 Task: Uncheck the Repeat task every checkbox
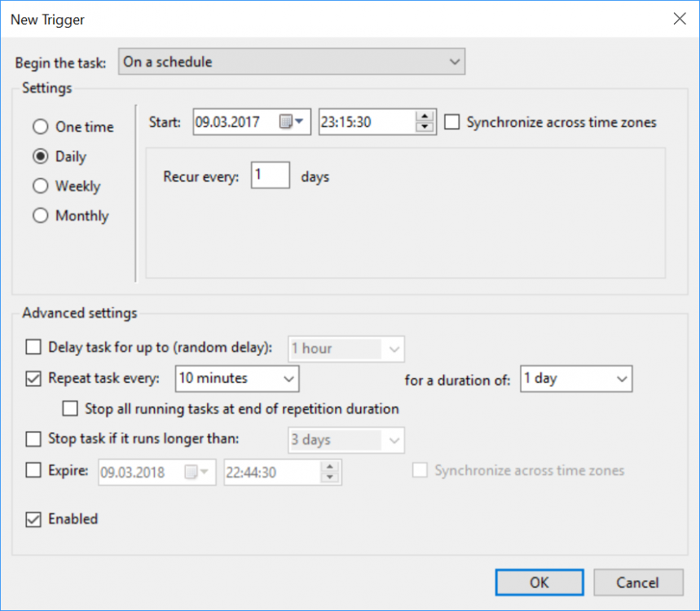(x=33, y=378)
